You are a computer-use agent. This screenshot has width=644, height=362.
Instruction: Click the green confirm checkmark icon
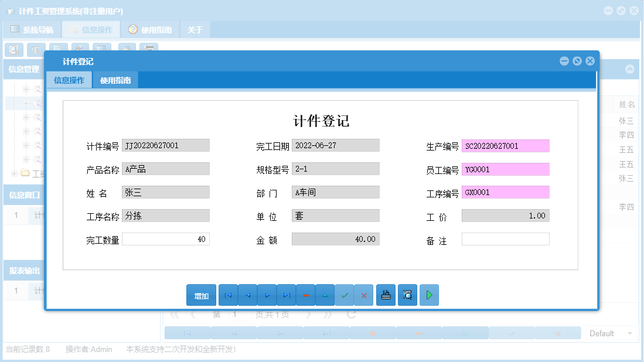point(344,295)
